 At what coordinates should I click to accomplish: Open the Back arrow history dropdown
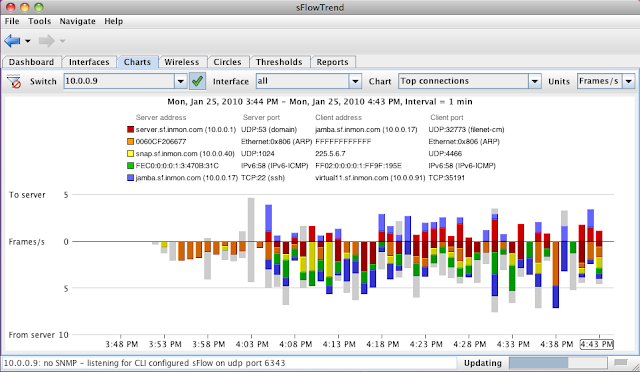[x=28, y=41]
